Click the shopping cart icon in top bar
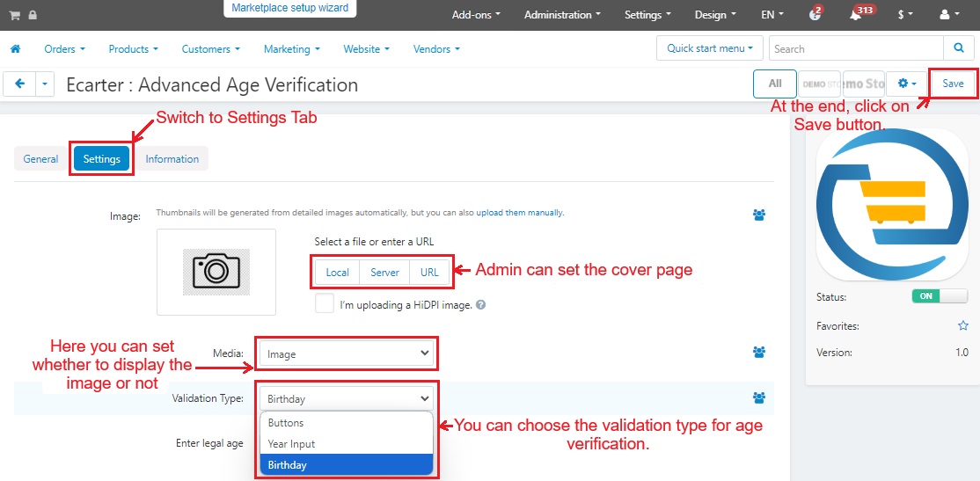980x481 pixels. click(15, 15)
